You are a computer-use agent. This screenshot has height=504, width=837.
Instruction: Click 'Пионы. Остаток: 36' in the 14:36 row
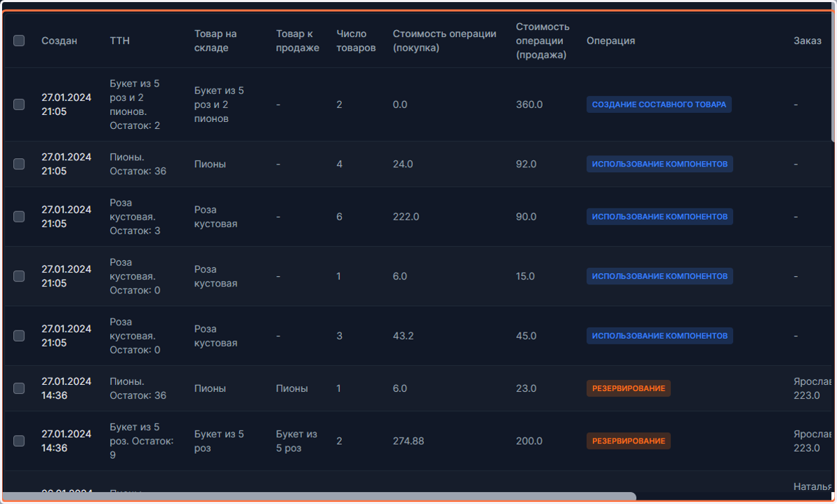(138, 388)
